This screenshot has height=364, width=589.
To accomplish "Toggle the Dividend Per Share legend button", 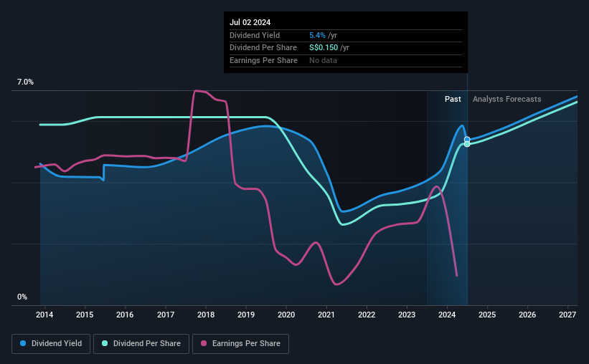I will [x=141, y=344].
